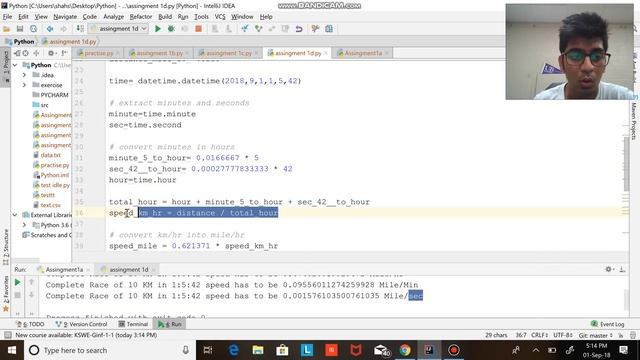640x360 pixels.
Task: Open Favorites side tool window tab
Action: [x=6, y=293]
